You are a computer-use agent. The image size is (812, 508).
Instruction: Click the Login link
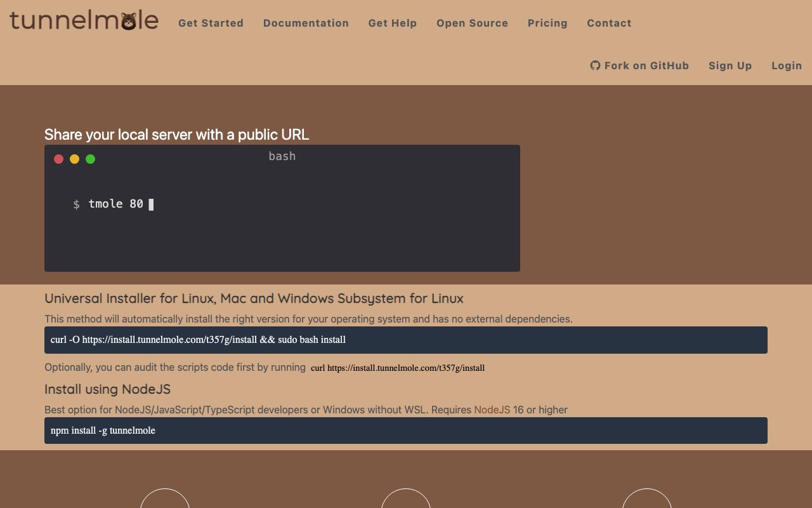click(787, 65)
